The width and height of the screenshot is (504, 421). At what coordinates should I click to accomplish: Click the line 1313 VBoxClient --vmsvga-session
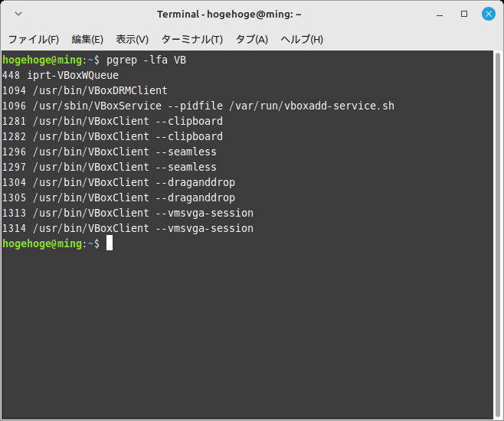pyautogui.click(x=128, y=214)
